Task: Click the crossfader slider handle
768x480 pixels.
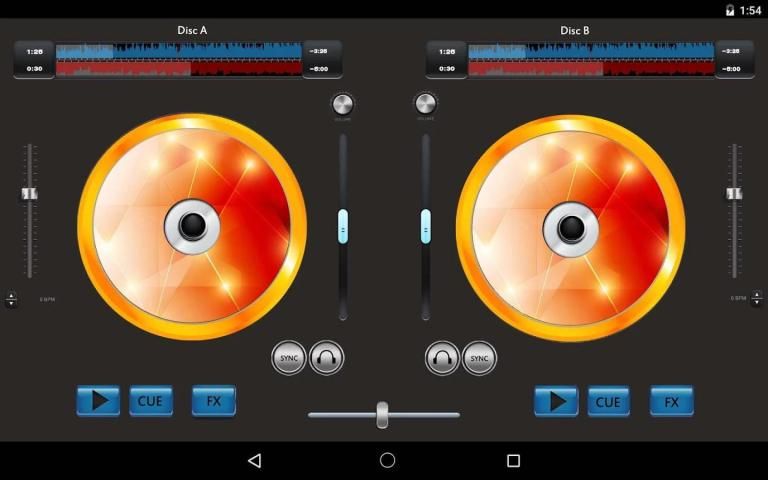Action: (382, 414)
